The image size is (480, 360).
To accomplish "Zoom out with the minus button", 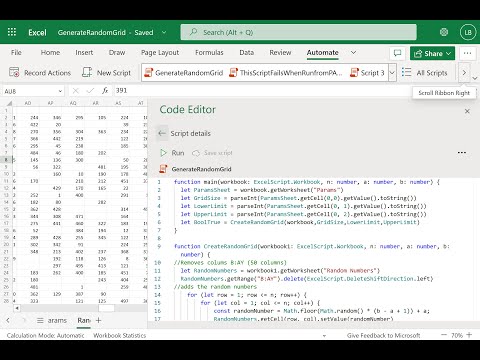I will point(444,335).
